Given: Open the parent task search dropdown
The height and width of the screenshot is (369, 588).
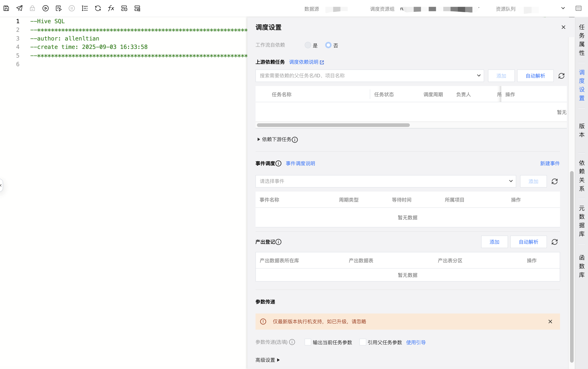Looking at the screenshot, I should 369,76.
